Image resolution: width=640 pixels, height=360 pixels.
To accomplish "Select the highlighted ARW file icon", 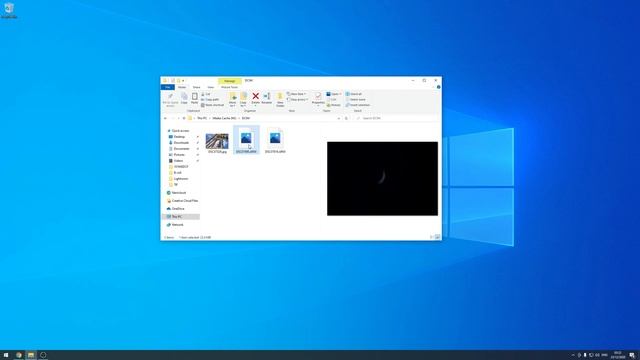I will click(x=246, y=140).
